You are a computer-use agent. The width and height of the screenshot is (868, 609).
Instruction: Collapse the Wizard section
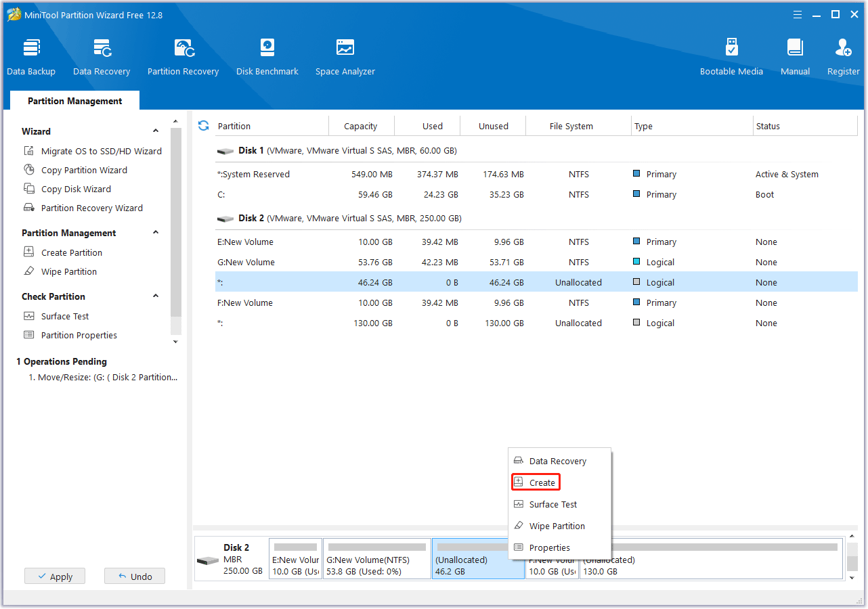pyautogui.click(x=156, y=131)
